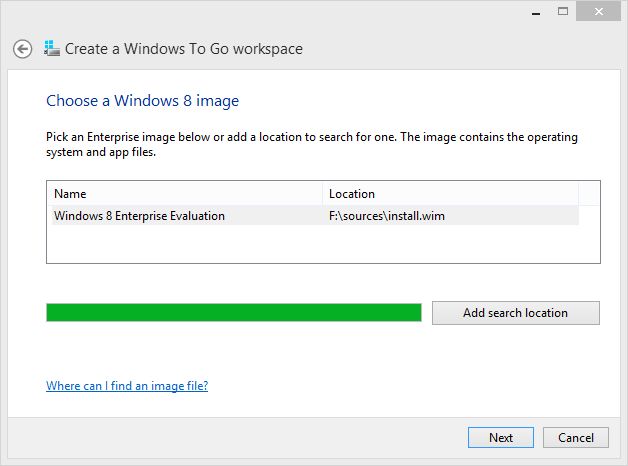Click 'Create a Windows To Go workspace' title
This screenshot has width=628, height=466.
[184, 49]
